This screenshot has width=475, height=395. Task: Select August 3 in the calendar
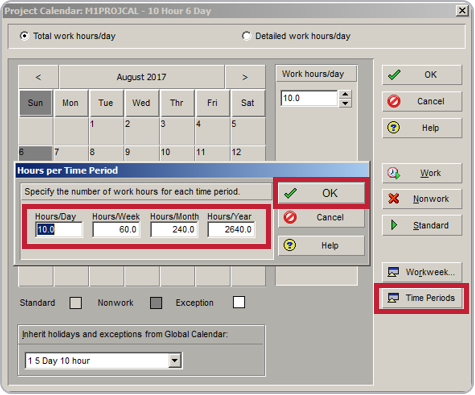click(x=176, y=131)
